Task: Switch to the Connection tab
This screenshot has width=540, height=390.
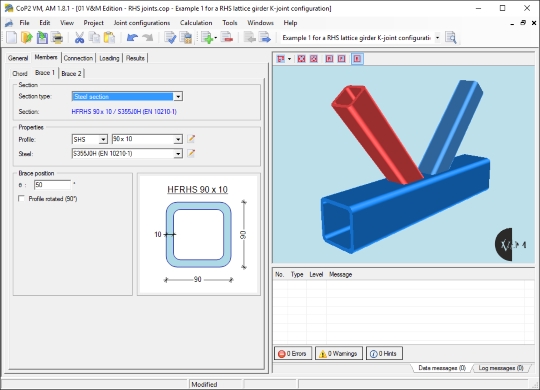Action: (x=78, y=58)
